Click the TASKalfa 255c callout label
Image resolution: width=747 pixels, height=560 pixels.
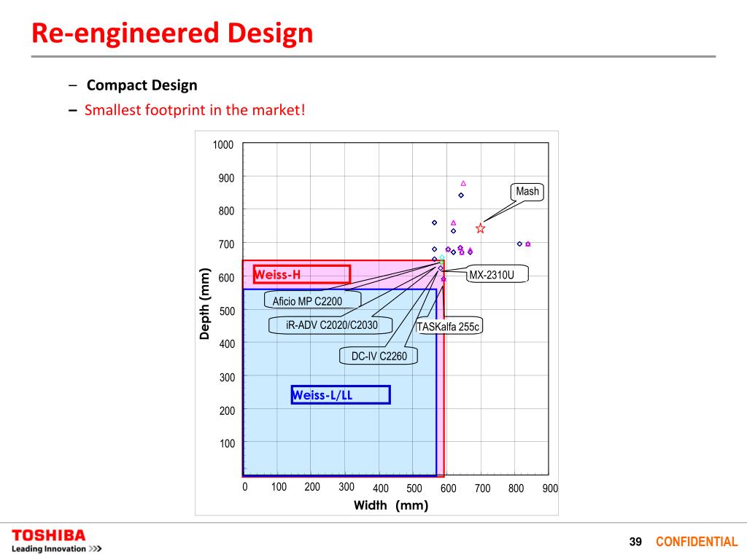(448, 326)
